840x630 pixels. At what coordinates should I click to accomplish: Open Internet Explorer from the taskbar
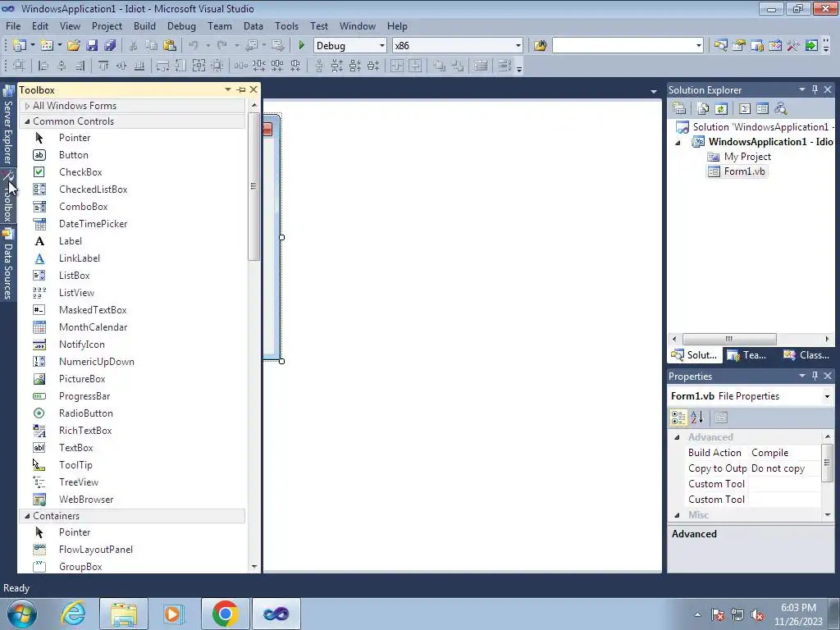coord(73,614)
